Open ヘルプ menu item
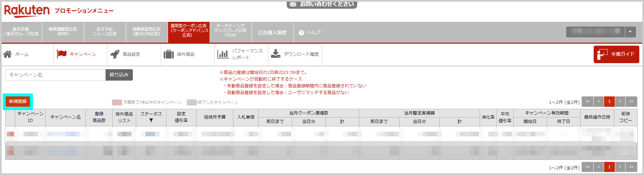 tap(309, 32)
